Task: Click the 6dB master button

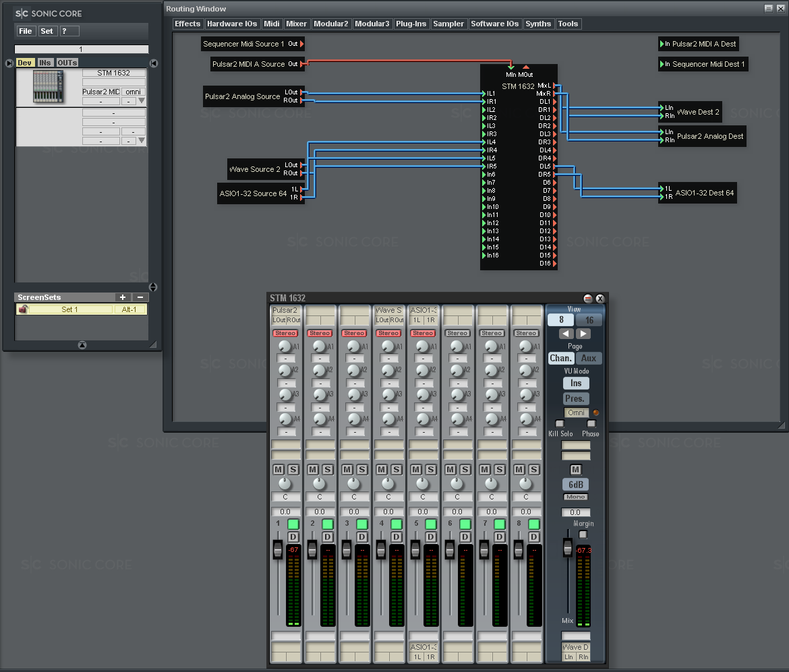Action: pos(576,485)
